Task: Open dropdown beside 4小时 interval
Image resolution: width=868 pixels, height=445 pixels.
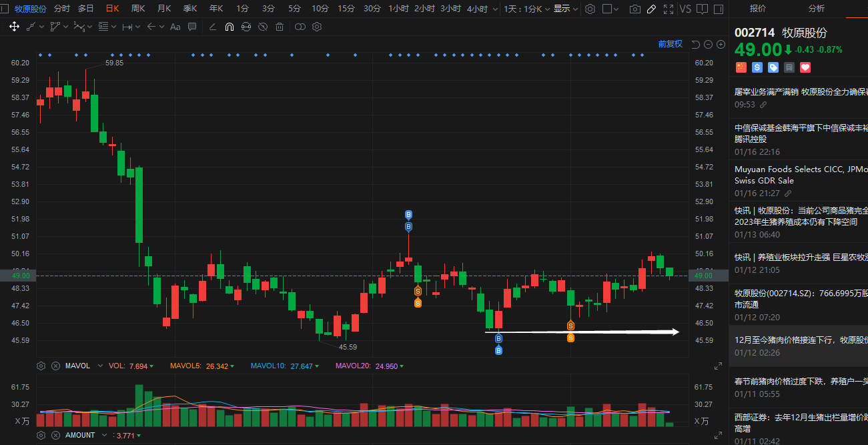Action: (494, 9)
